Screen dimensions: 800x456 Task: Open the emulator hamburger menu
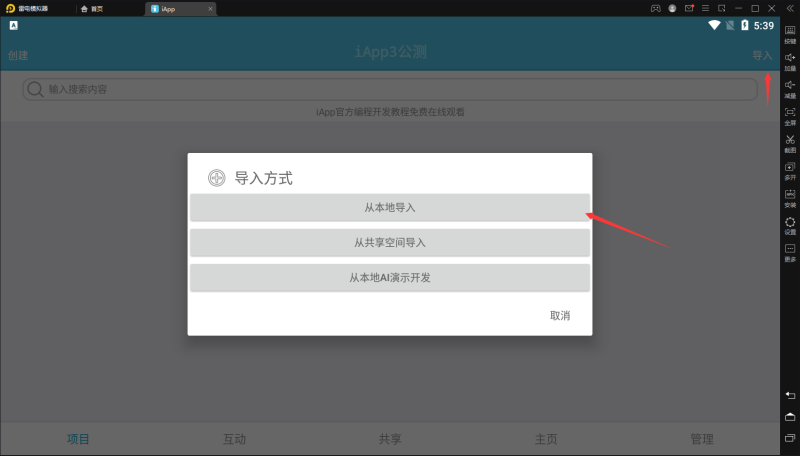706,8
